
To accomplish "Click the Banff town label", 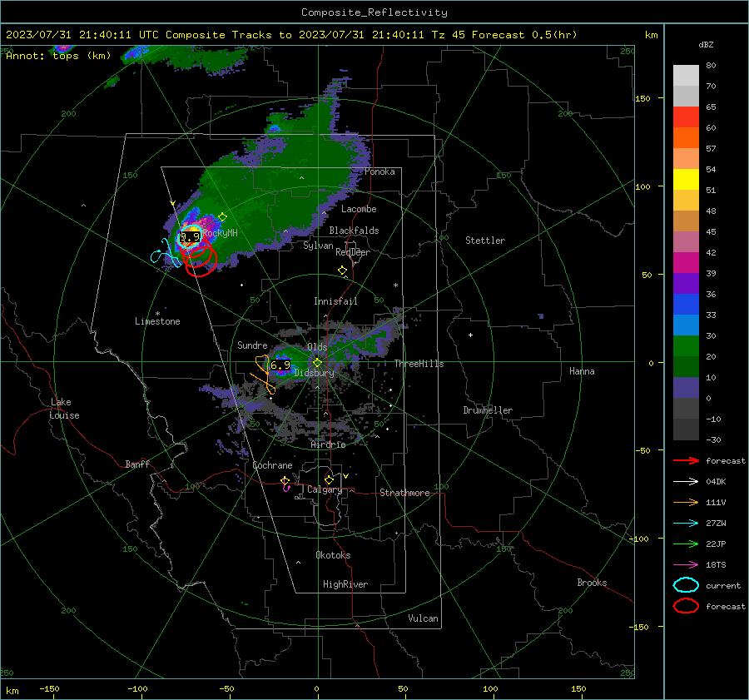I will 137,464.
